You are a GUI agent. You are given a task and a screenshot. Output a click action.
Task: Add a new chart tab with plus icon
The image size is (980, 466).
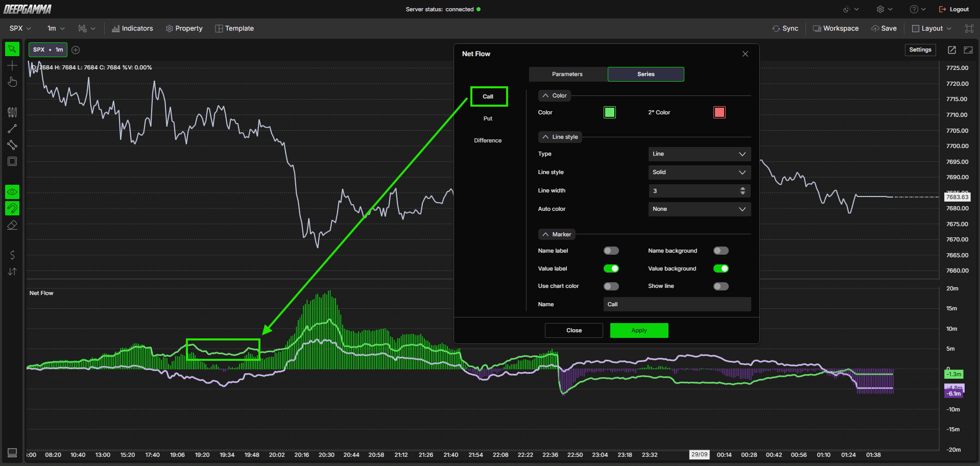[x=76, y=50]
